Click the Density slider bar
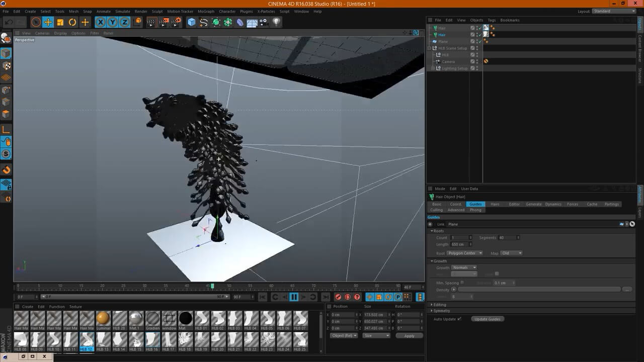Image resolution: width=644 pixels, height=362 pixels. pos(538,290)
